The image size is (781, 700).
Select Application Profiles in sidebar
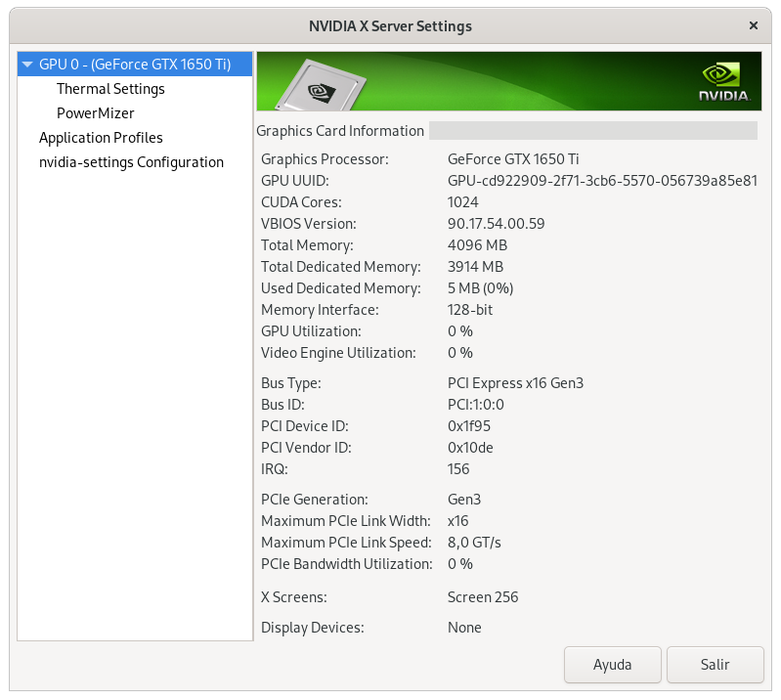101,138
